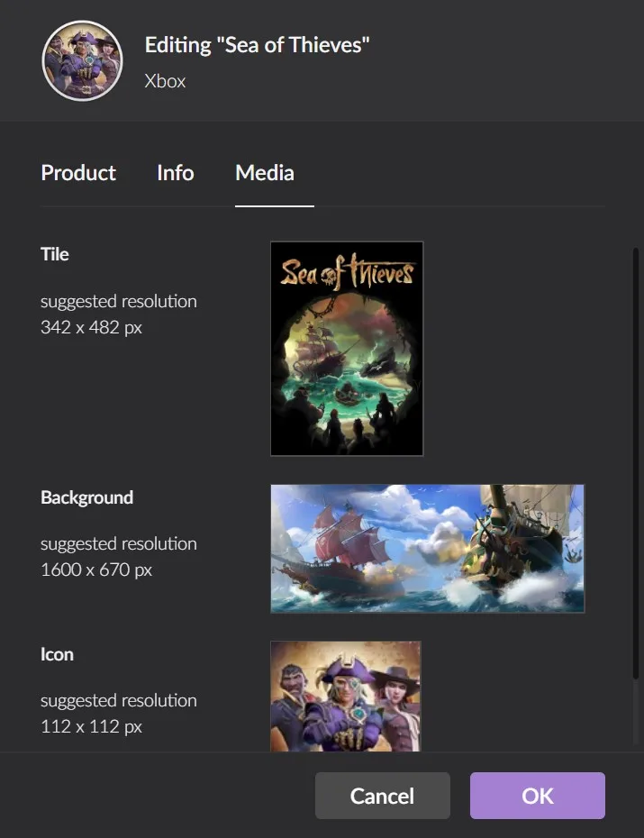
Task: Switch to the Product tab
Action: [78, 173]
